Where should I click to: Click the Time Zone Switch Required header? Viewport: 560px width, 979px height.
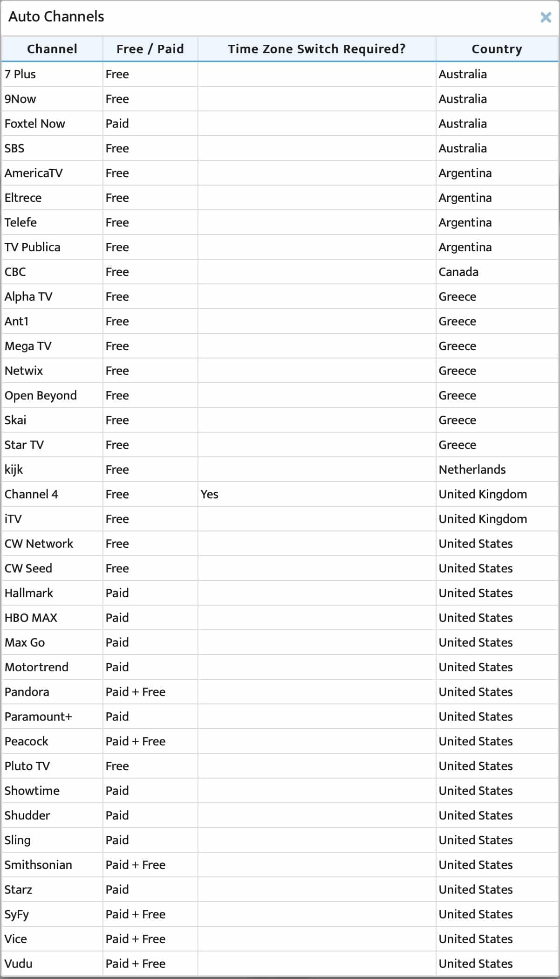tap(317, 49)
